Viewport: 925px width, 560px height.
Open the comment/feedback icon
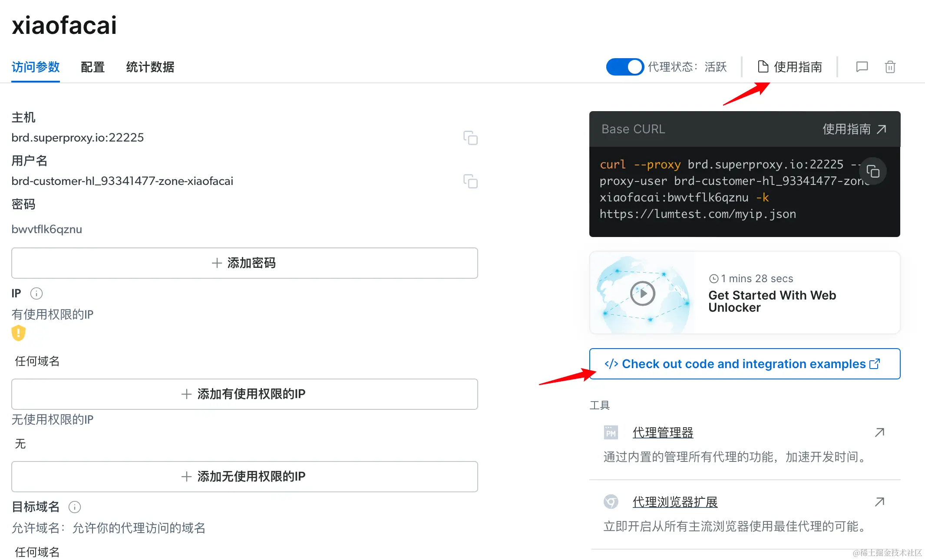[862, 67]
